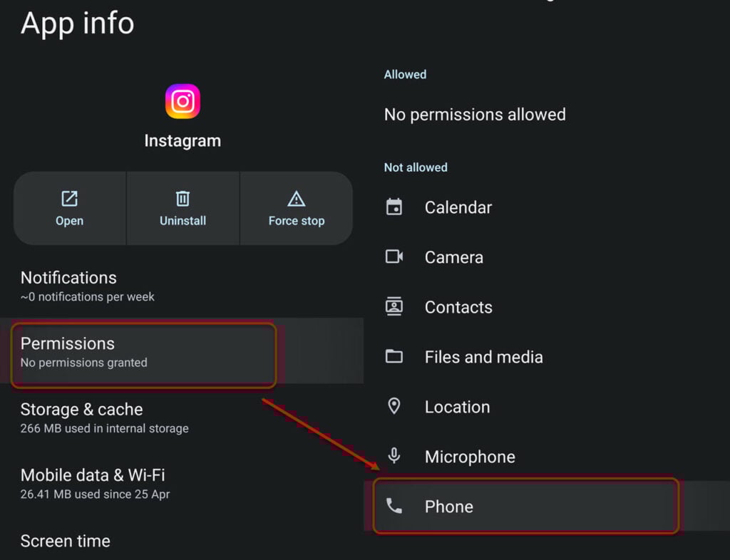The height and width of the screenshot is (560, 730).
Task: Select the Camera permission label
Action: (454, 257)
